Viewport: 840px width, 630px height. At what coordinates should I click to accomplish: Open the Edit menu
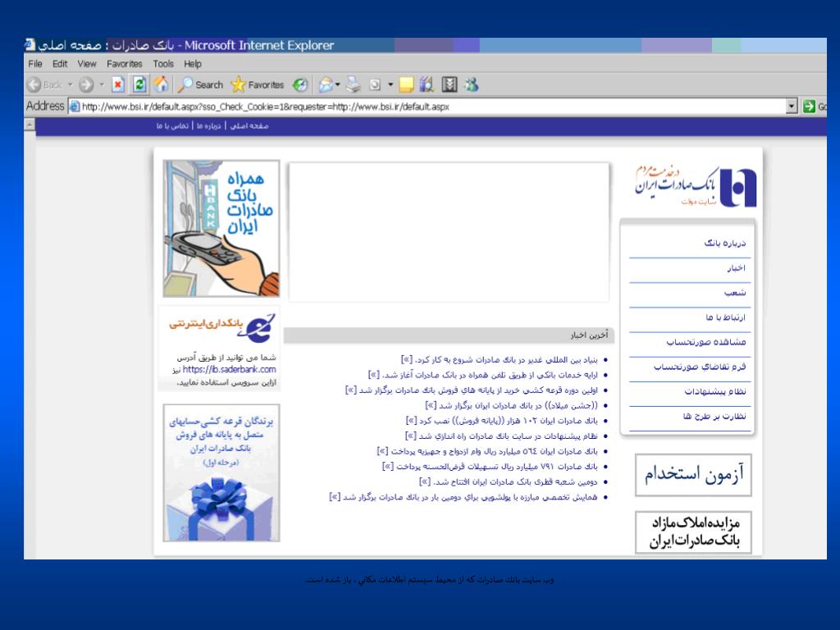60,64
